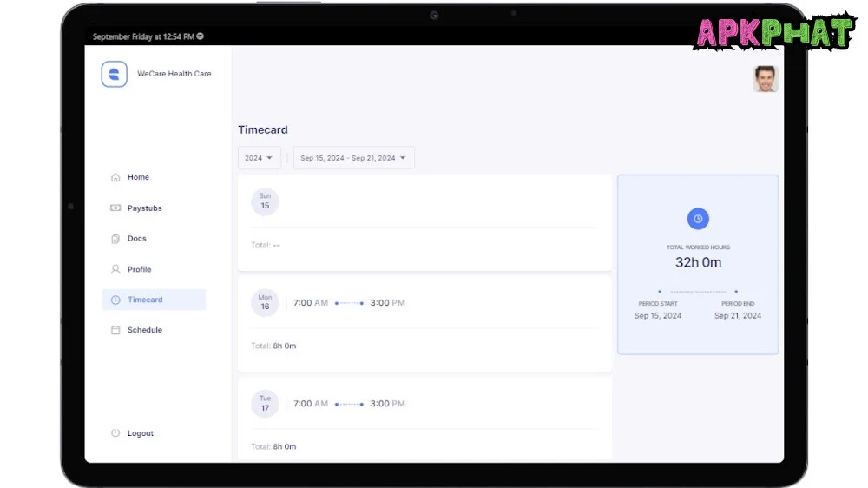Select the Mon 16 day badge
Screen dimensions: 868x488
pos(265,303)
